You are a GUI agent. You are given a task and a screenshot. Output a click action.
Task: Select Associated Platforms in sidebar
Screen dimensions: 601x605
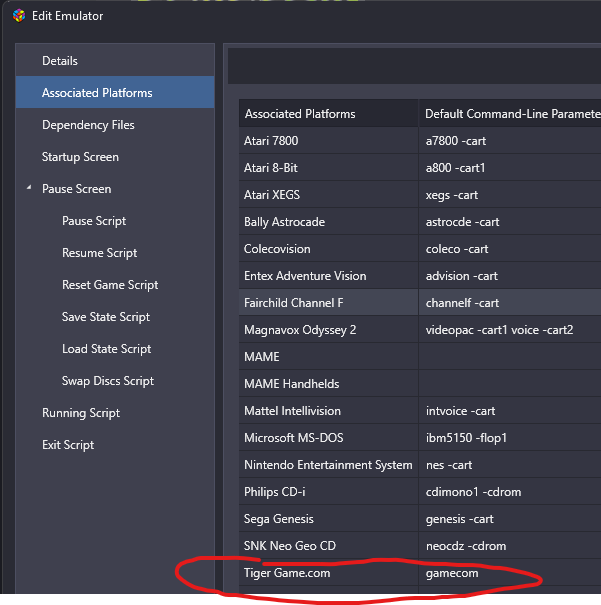click(115, 93)
